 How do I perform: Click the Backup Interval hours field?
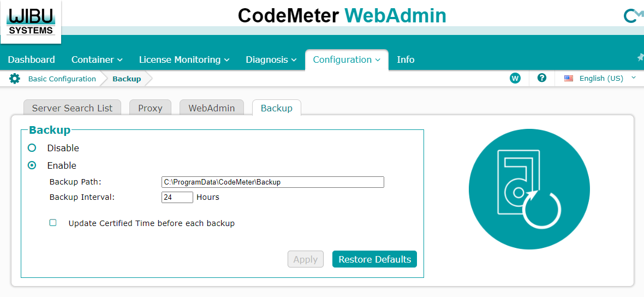pos(177,198)
